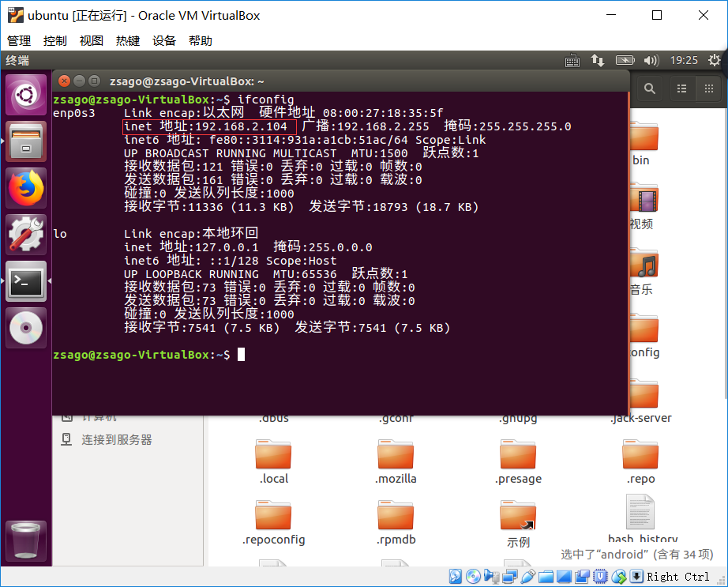This screenshot has width=728, height=587.
Task: Open the Ubuntu Dash search launcher icon
Action: tap(26, 95)
